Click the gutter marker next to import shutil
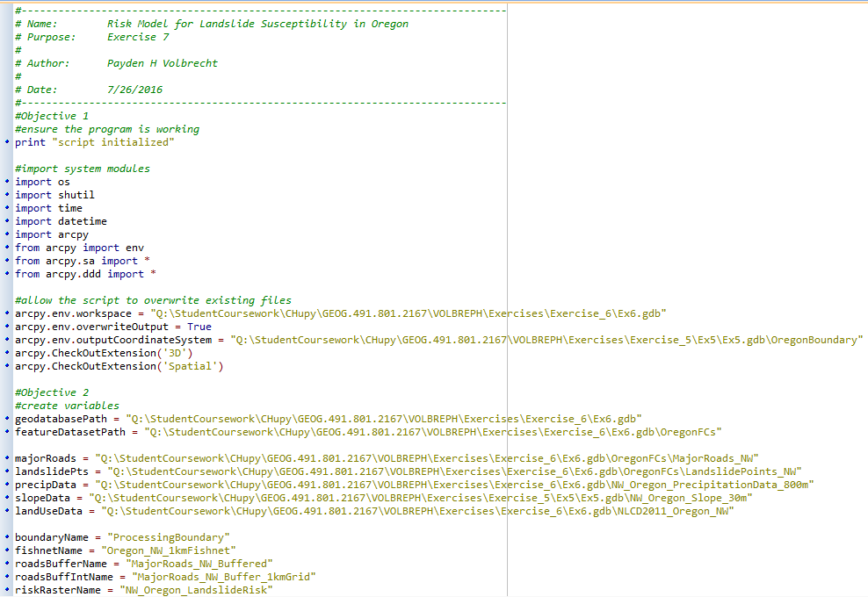 coord(6,195)
